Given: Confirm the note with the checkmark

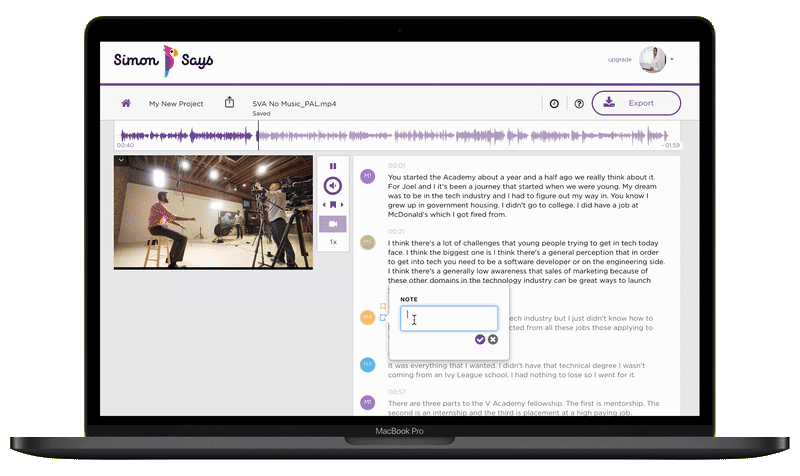Looking at the screenshot, I should pos(480,339).
